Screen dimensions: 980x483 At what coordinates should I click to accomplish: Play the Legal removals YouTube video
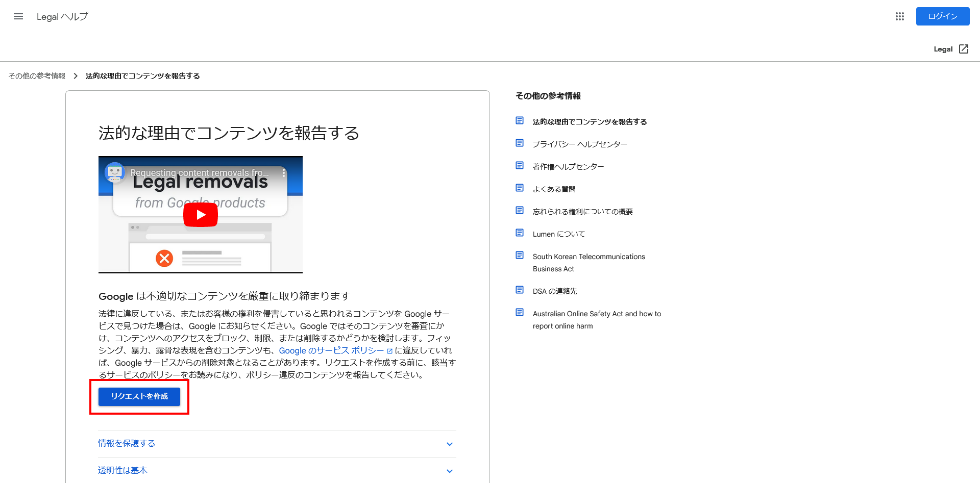(201, 215)
